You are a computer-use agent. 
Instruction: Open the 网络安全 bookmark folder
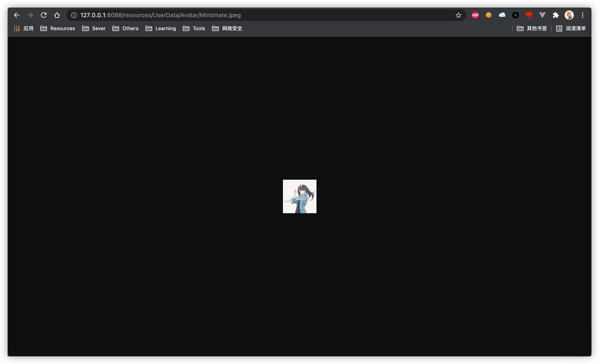tap(227, 28)
